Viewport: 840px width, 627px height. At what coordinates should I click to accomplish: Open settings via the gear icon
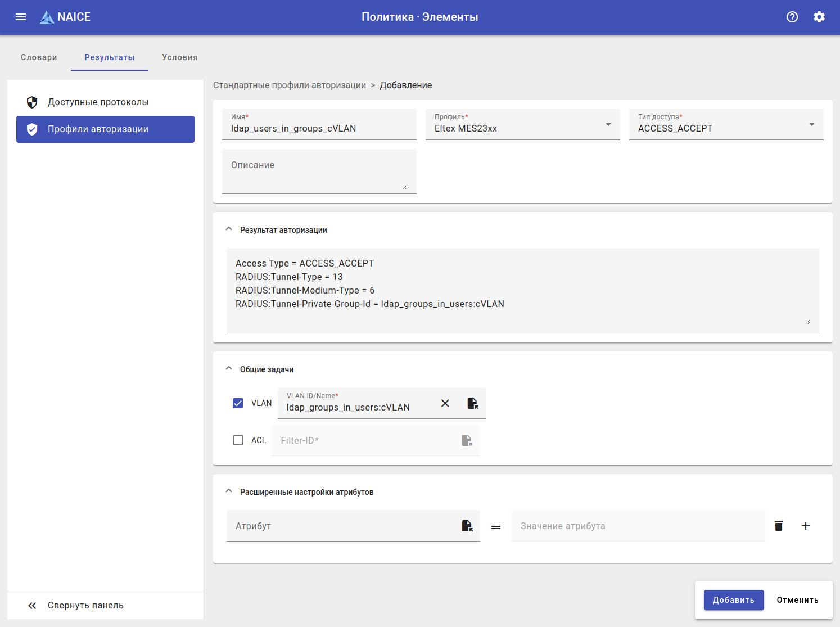(x=819, y=17)
